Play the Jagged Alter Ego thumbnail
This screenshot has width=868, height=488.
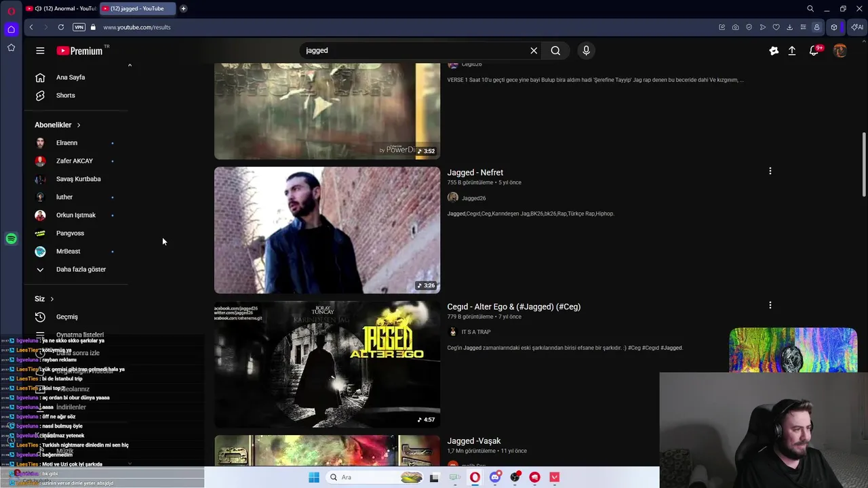click(327, 365)
